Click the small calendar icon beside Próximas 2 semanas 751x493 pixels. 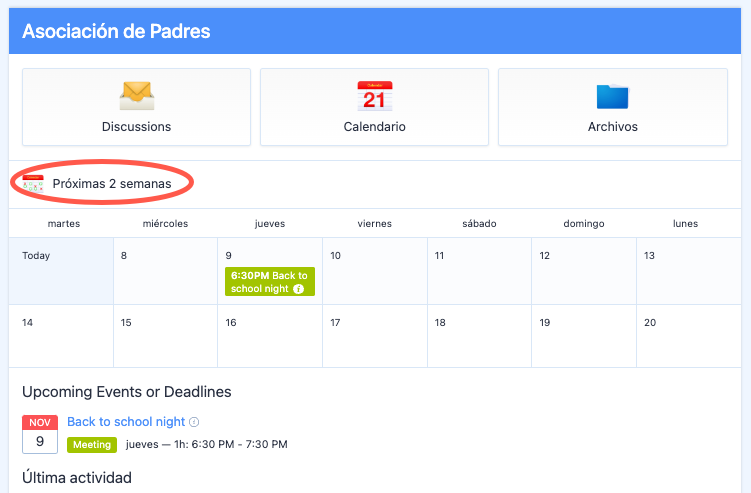point(33,184)
